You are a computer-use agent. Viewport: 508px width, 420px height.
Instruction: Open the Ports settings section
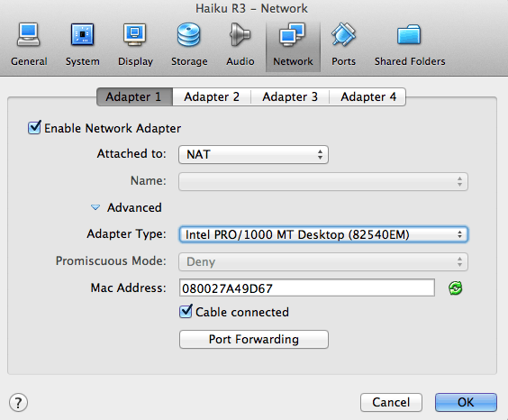[343, 45]
